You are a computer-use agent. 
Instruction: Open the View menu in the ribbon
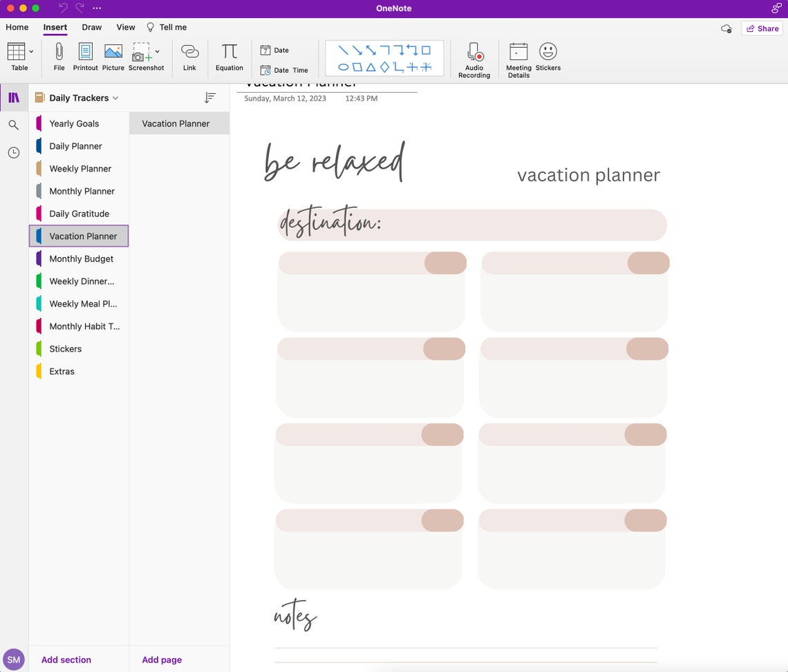pos(125,27)
